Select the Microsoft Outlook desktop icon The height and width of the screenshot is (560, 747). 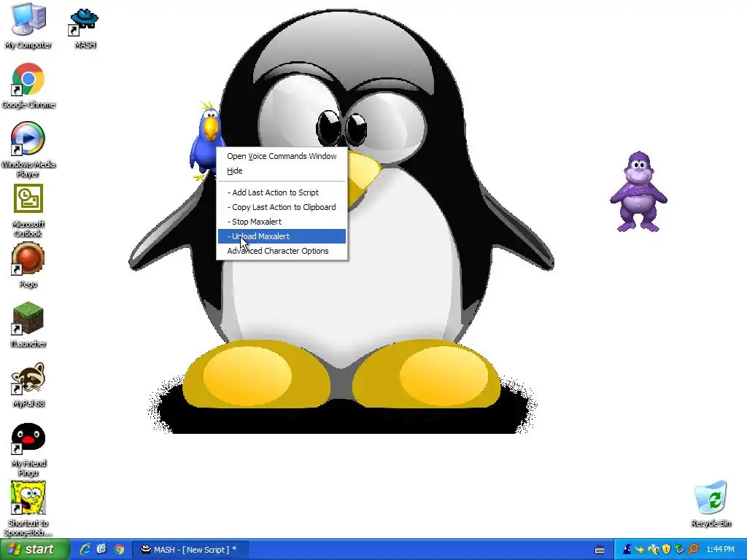coord(28,199)
